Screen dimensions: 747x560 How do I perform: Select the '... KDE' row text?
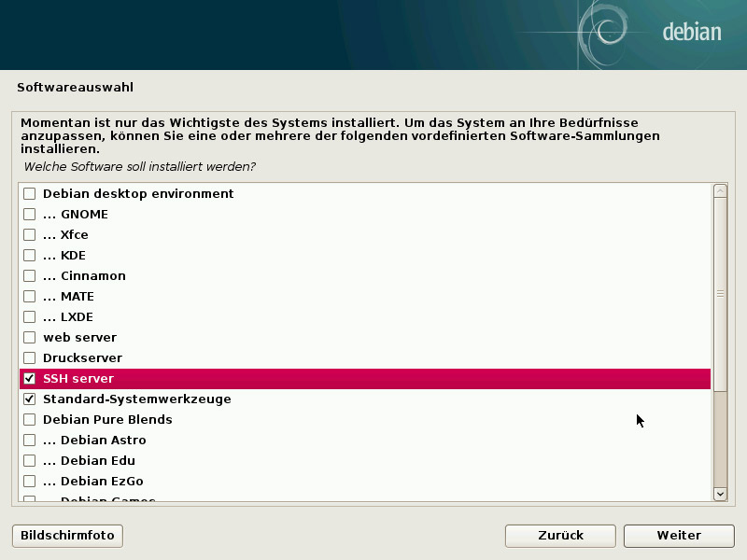point(64,255)
